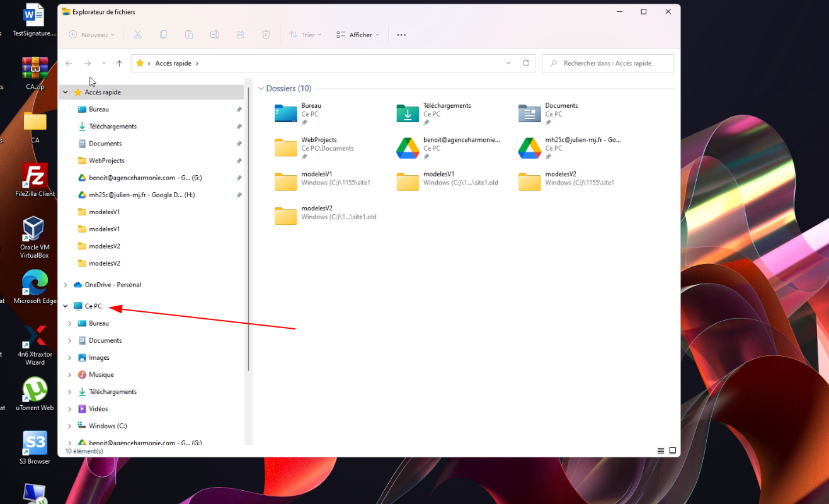Open recent locations dropdown arrow
Image resolution: width=829 pixels, height=504 pixels.
[x=104, y=63]
